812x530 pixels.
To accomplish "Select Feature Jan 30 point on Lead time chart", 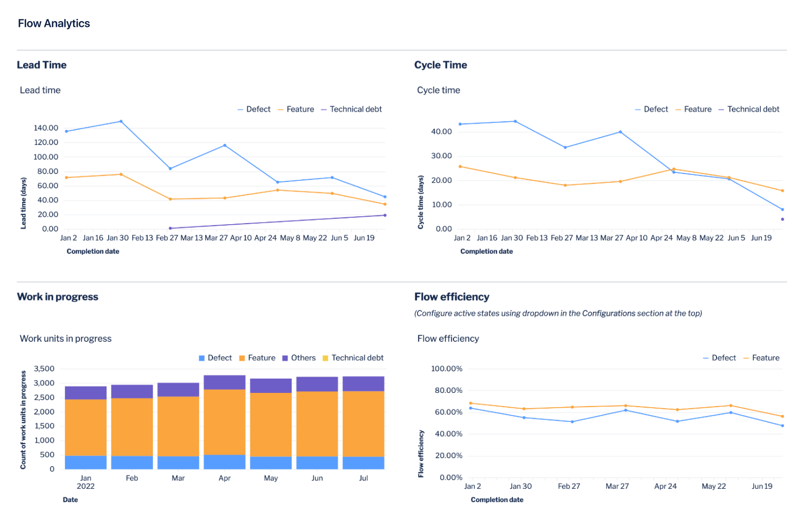I will 121,175.
